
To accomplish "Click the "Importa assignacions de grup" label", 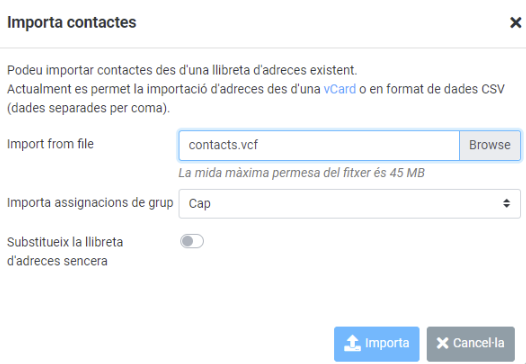I will (x=90, y=203).
